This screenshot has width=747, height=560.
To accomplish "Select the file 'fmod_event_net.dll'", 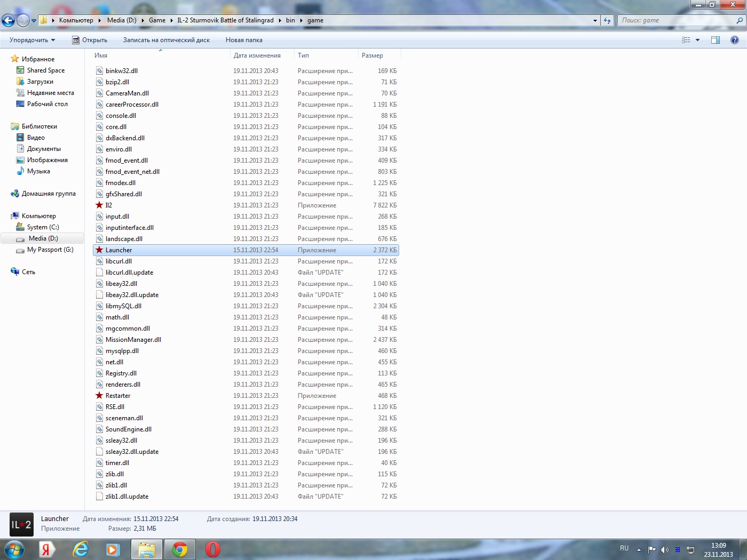I will point(132,172).
